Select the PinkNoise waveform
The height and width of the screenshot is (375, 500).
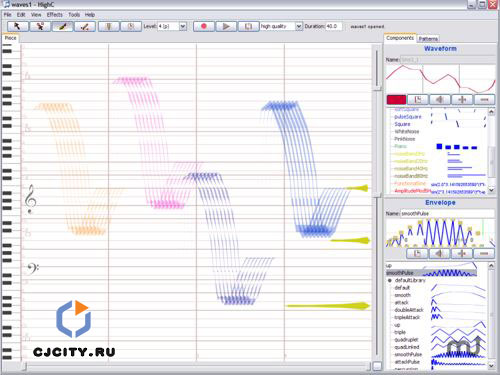click(x=405, y=139)
